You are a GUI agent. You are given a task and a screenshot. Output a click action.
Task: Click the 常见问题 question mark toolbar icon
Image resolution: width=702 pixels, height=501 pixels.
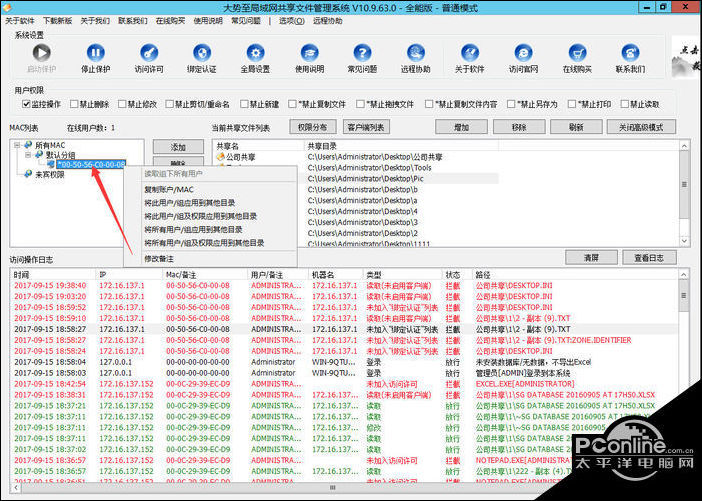click(363, 53)
